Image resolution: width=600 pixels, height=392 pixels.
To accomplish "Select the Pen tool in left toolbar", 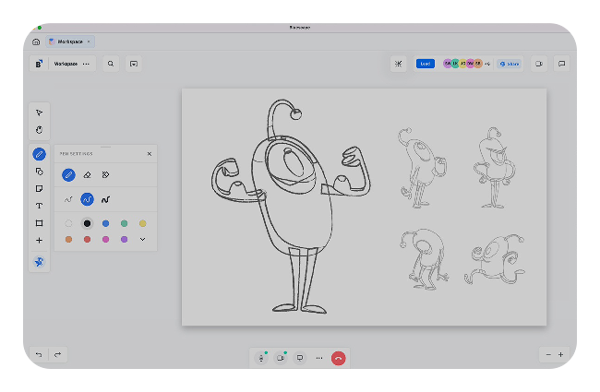I will pos(39,154).
